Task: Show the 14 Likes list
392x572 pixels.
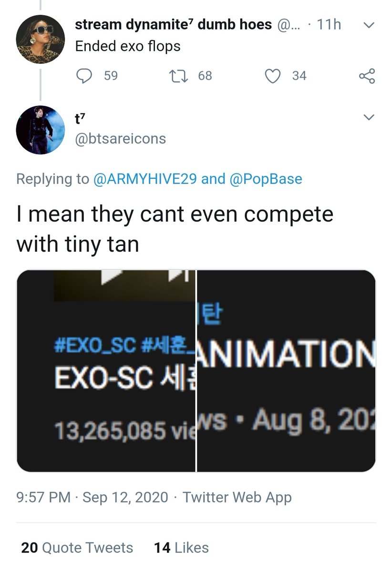Action: pyautogui.click(x=181, y=548)
